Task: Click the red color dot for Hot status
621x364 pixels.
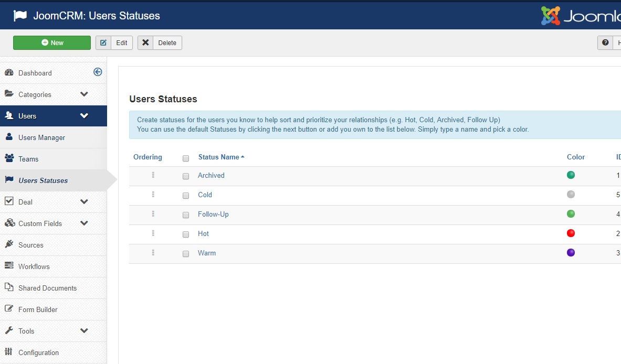Action: pos(571,233)
